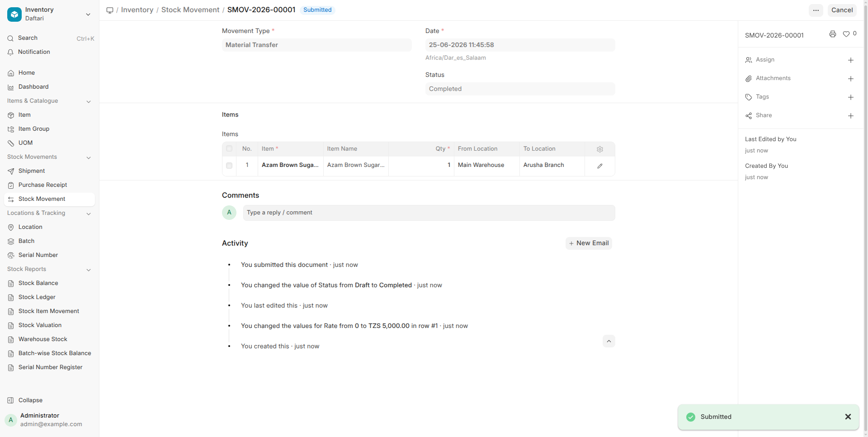This screenshot has height=437, width=868.
Task: Select Stock Movement in the sidebar
Action: [50, 199]
